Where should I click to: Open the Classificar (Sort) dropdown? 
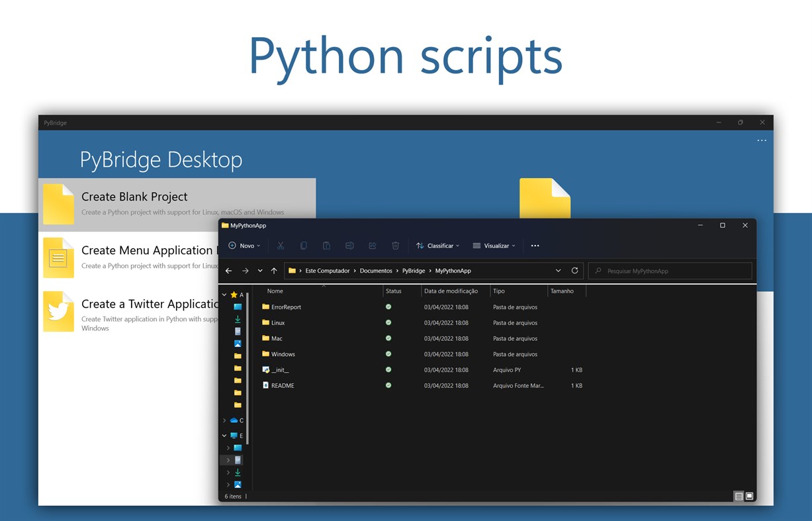(437, 246)
